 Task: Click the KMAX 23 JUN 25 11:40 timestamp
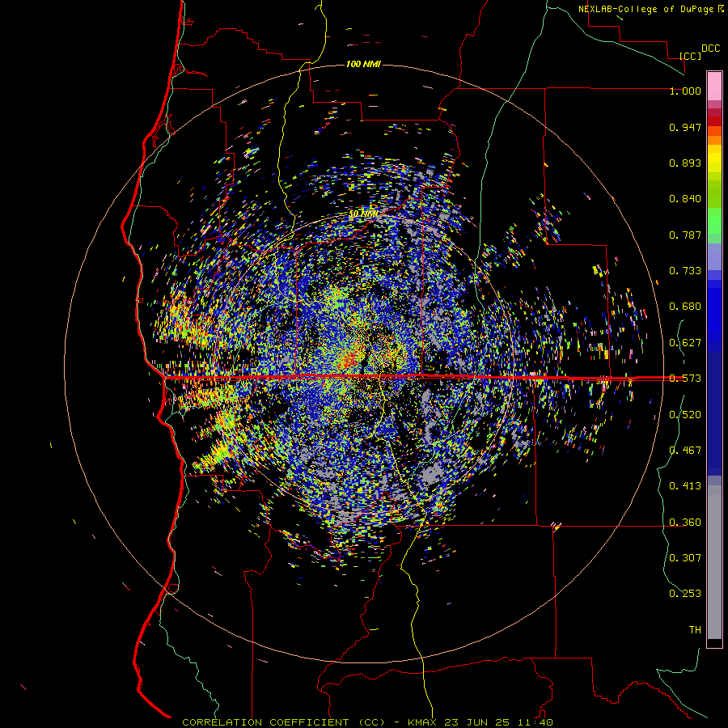tap(480, 722)
